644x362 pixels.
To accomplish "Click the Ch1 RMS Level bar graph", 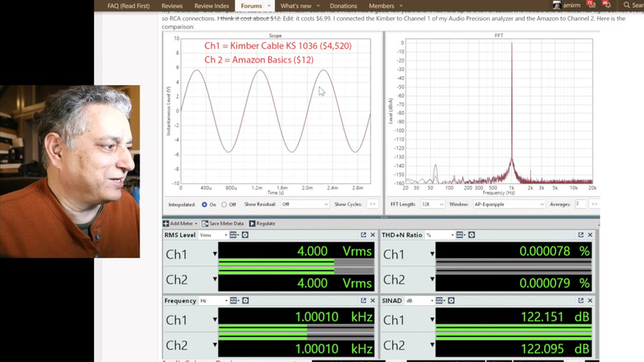I will 296,261.
